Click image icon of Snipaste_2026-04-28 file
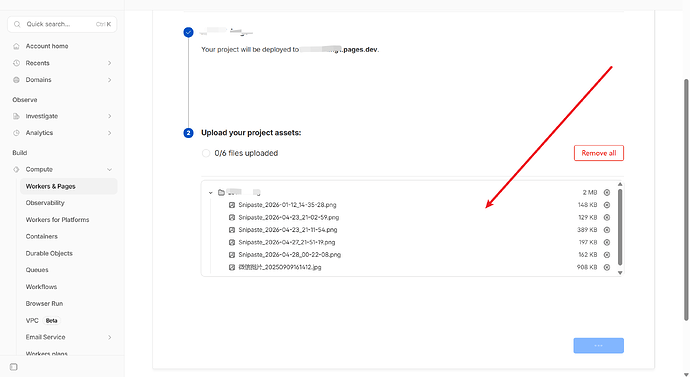This screenshot has height=377, width=690. 232,255
